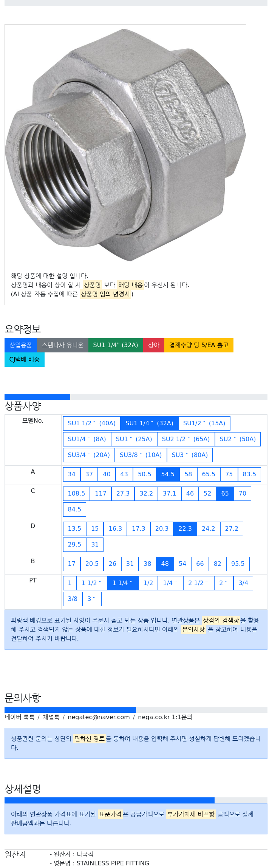Select model SU1 1/2" (40A)

pyautogui.click(x=92, y=423)
